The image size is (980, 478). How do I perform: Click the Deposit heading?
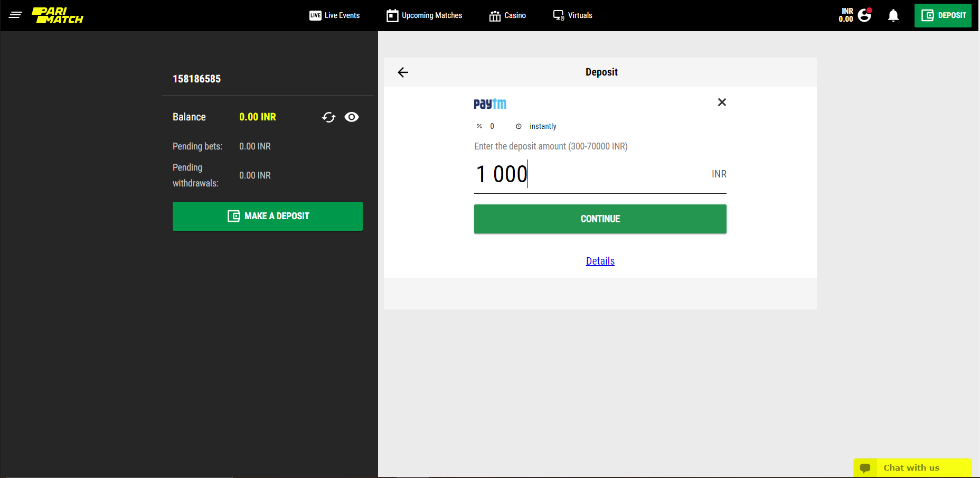pyautogui.click(x=601, y=72)
